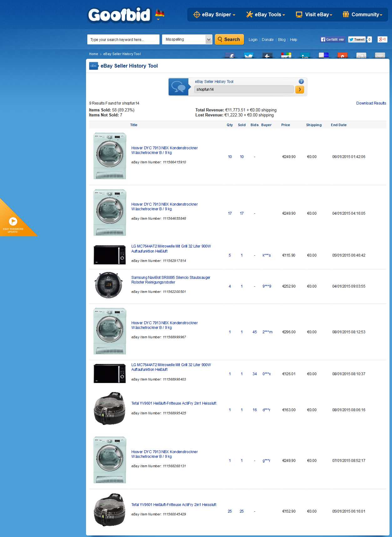Share page on Twitter bird icon
392x537 pixels.
click(x=249, y=56)
